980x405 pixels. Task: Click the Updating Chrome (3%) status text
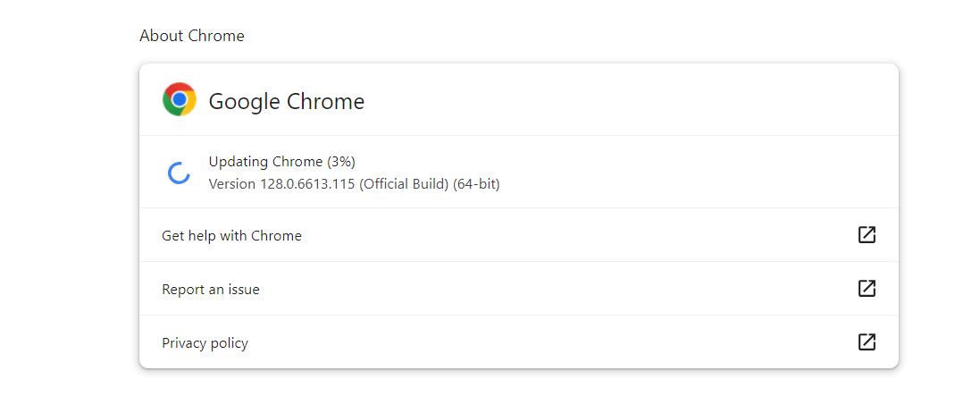pyautogui.click(x=282, y=162)
